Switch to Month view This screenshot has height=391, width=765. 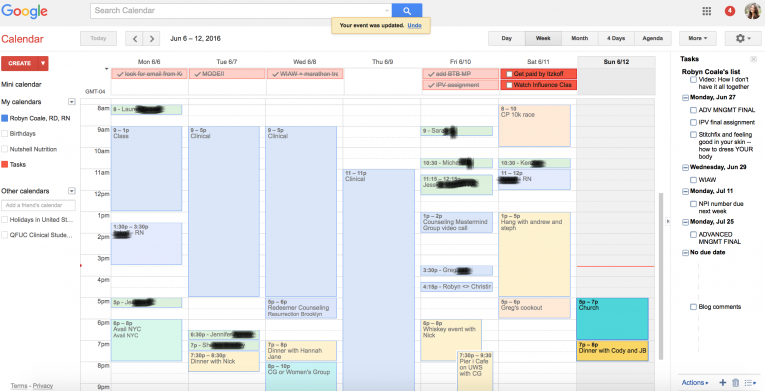coord(580,39)
